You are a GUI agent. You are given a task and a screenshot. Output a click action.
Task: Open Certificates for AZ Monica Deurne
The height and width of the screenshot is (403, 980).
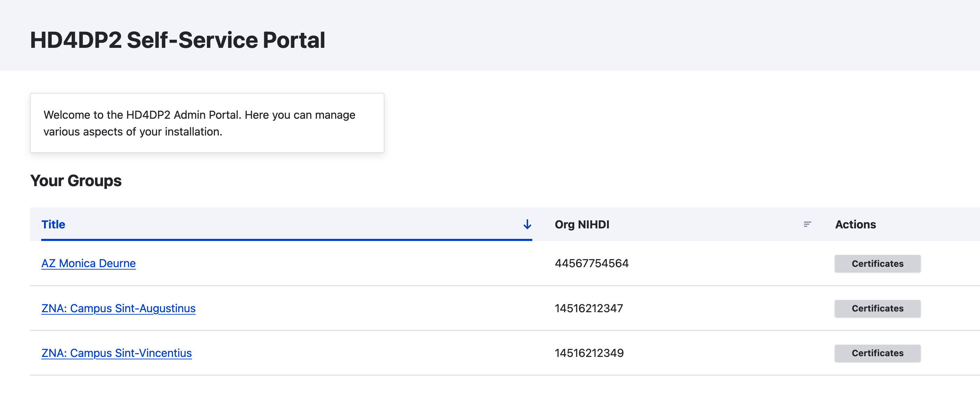click(877, 263)
